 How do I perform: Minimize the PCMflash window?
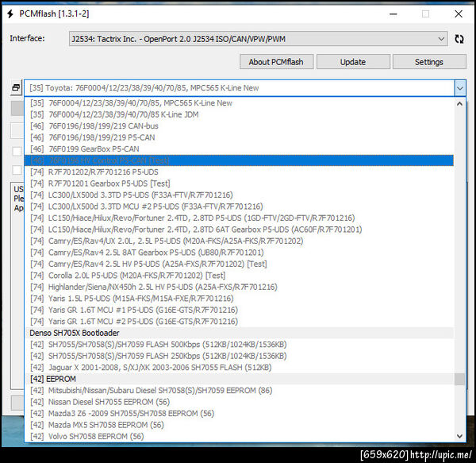coord(393,14)
